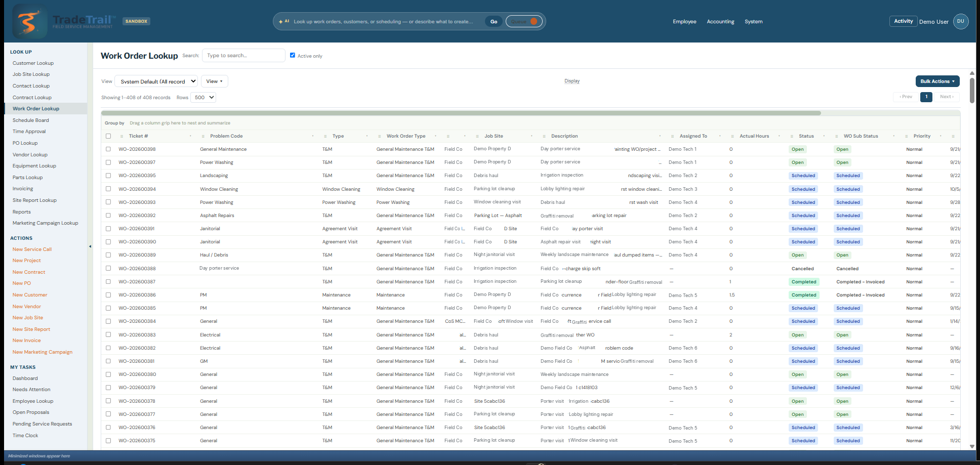Click the Activity button
Image resolution: width=980 pixels, height=465 pixels.
tap(903, 21)
